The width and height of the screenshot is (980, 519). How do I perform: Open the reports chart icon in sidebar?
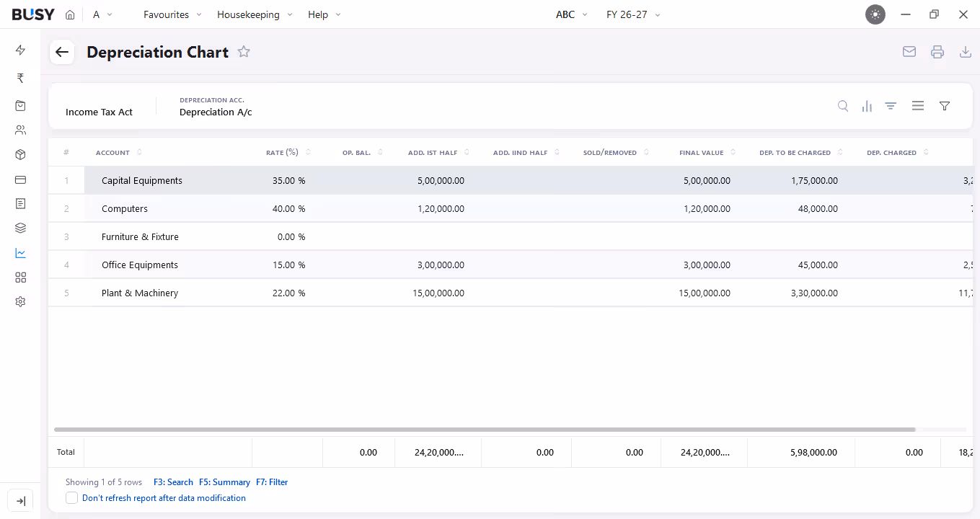click(x=20, y=253)
